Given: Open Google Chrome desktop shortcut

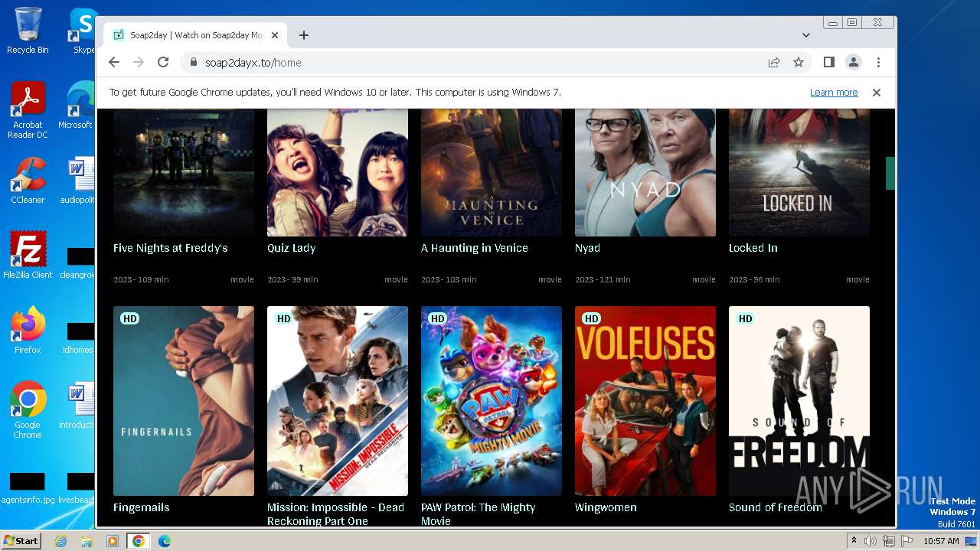Looking at the screenshot, I should tap(28, 409).
